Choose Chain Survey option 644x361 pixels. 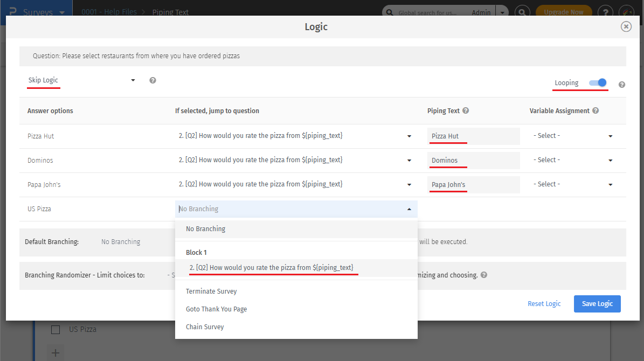(x=296, y=327)
